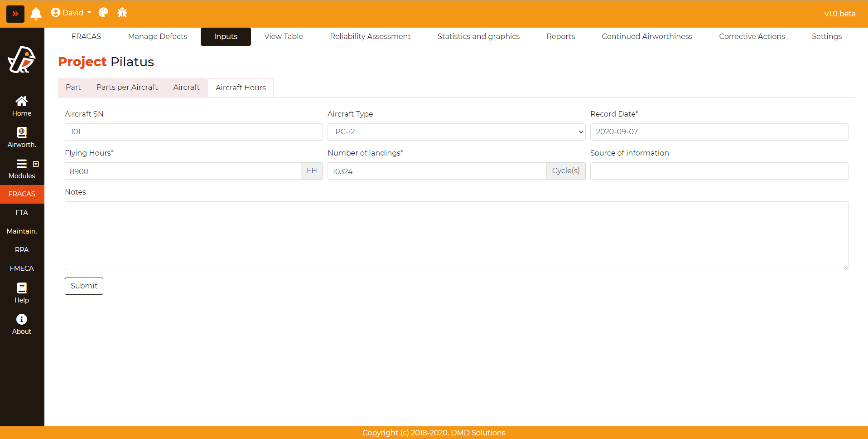This screenshot has width=868, height=439.
Task: Open the FTA module link
Action: [22, 213]
